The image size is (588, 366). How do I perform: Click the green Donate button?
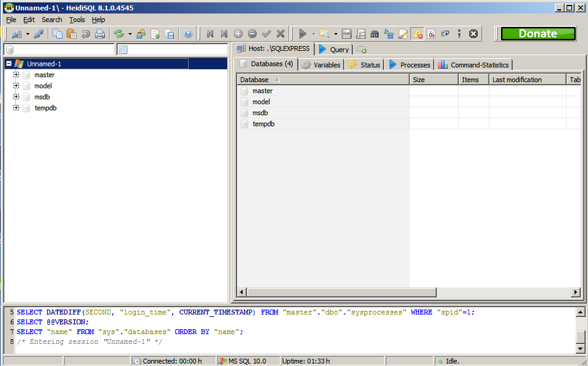coord(538,34)
